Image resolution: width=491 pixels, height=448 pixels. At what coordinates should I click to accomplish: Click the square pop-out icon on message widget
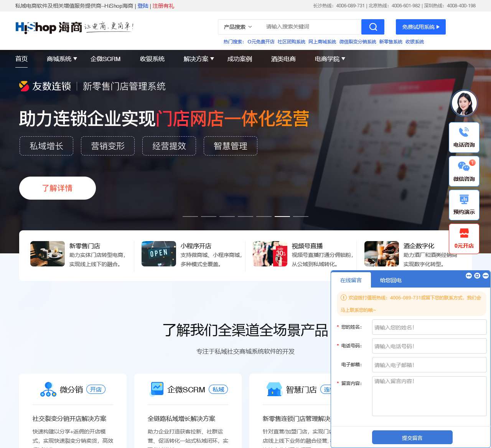[x=477, y=276]
